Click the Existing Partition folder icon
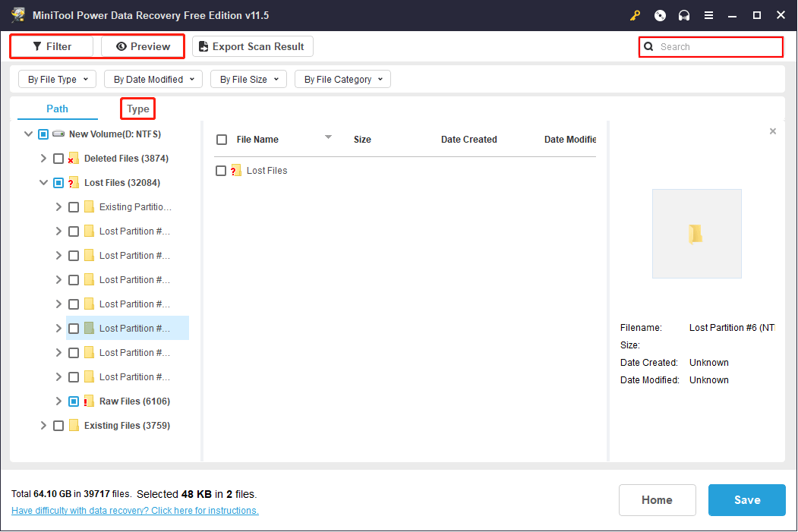The width and height of the screenshot is (798, 532). (89, 206)
